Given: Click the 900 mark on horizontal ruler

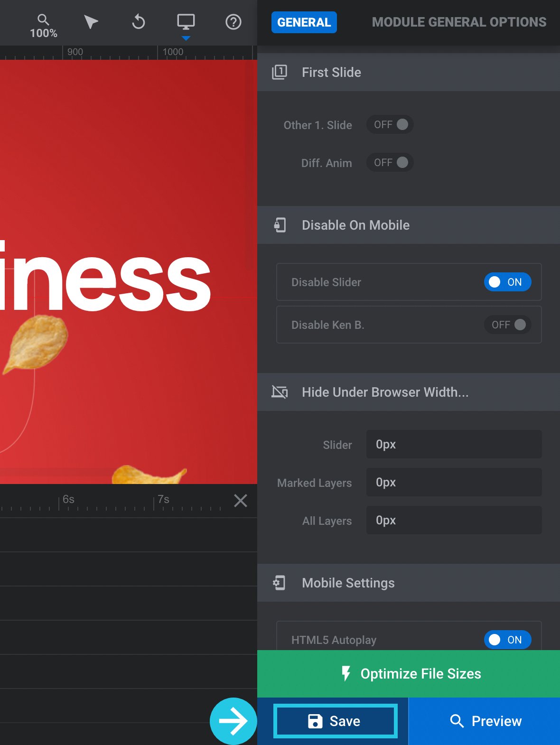Looking at the screenshot, I should (75, 52).
